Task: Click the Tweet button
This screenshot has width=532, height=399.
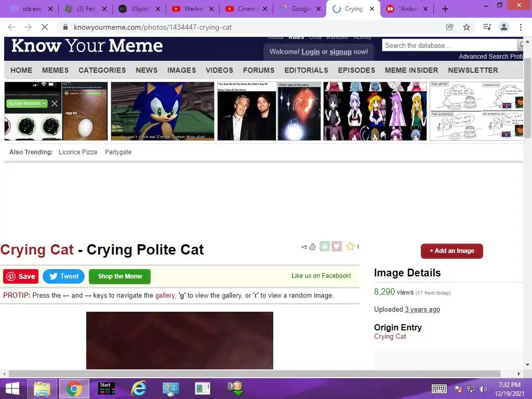Action: pyautogui.click(x=63, y=276)
